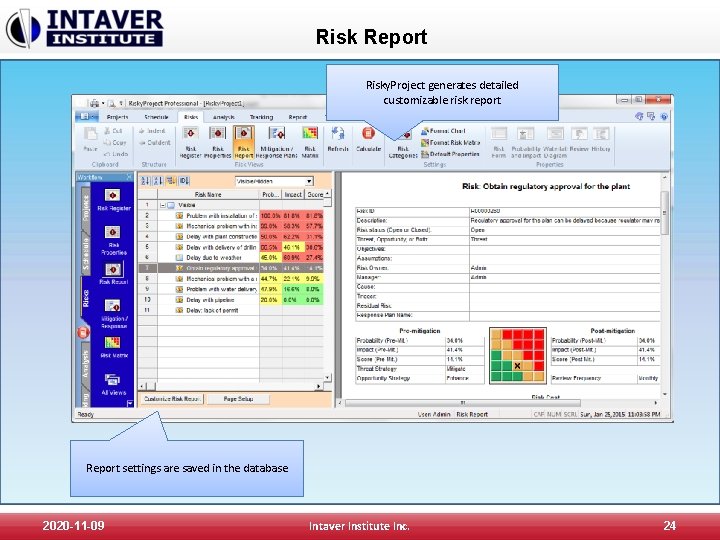Click the Customize Risk Report button
Screen dimensions: 720x540
click(171, 399)
